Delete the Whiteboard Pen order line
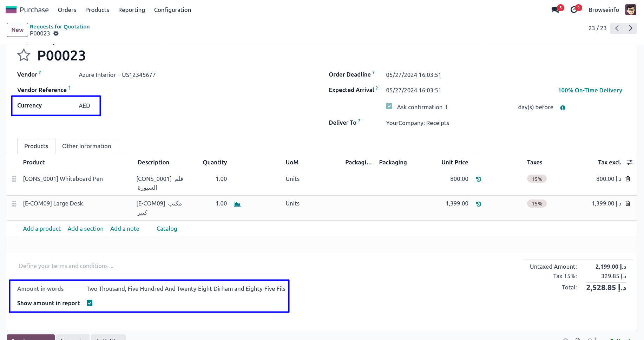 pos(628,179)
